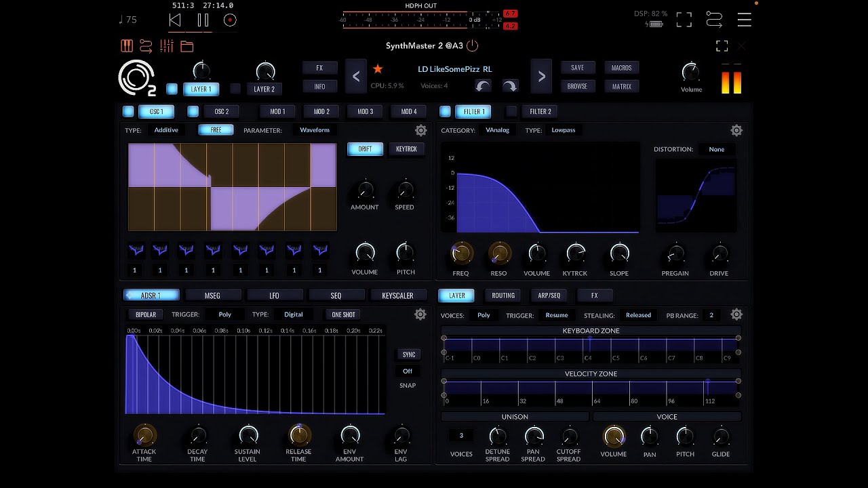Open the MACROS button
Image resolution: width=868 pixels, height=488 pixels.
pos(622,68)
